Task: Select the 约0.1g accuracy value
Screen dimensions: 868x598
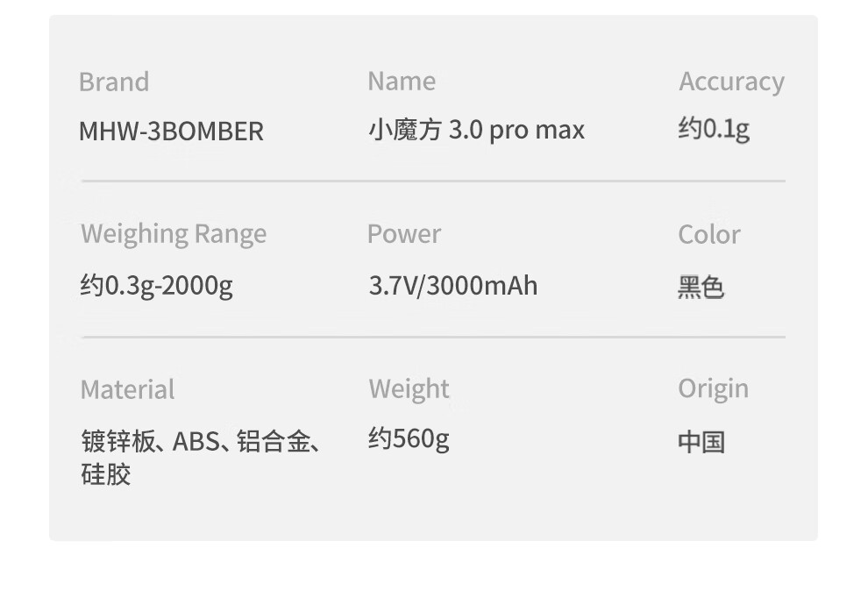Action: (x=714, y=130)
